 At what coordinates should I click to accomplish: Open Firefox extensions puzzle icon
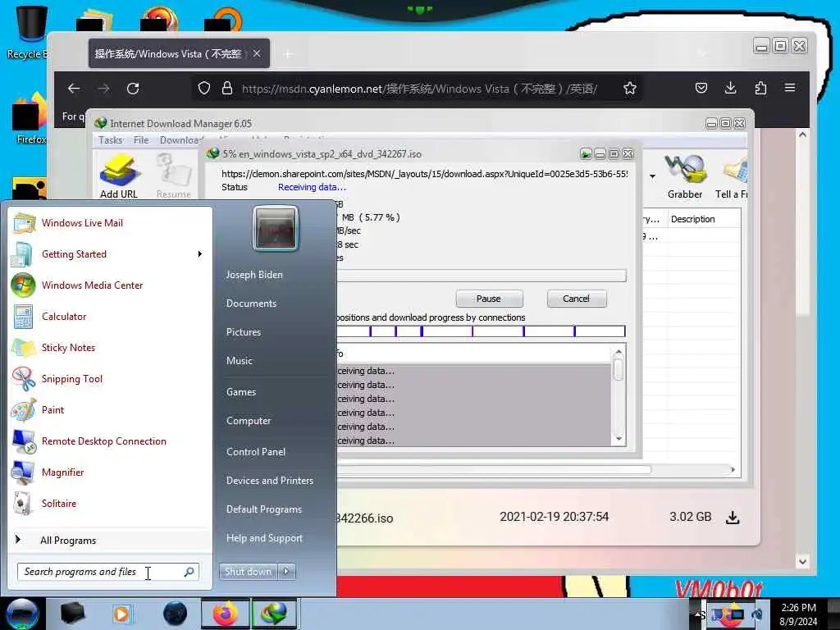tap(760, 88)
